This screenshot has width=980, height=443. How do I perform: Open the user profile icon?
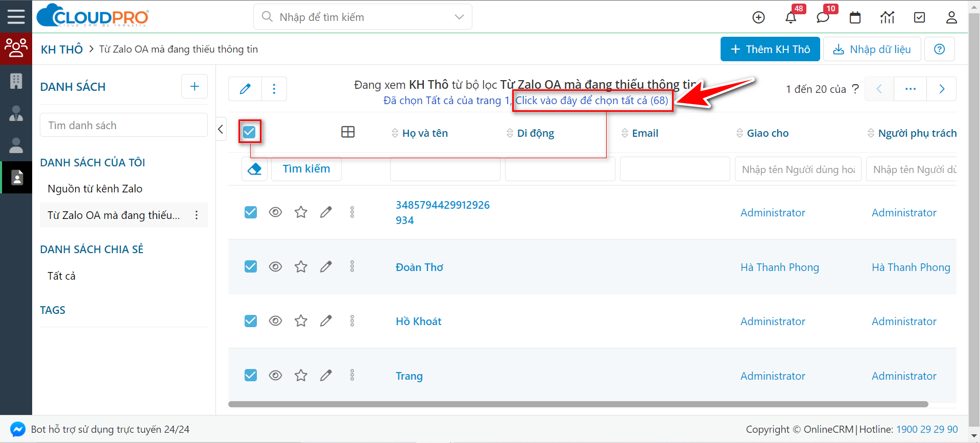pos(951,17)
